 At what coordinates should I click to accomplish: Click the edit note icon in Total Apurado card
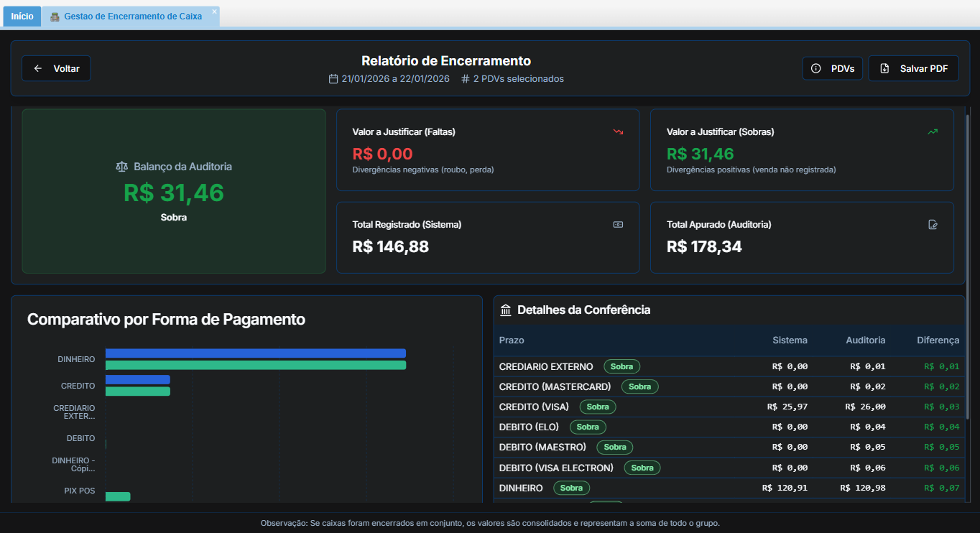click(x=933, y=225)
